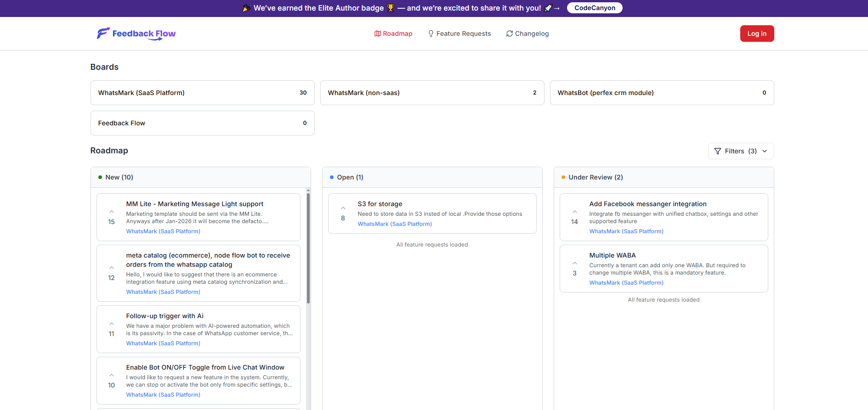
Task: Click board link under S3 for storage
Action: click(395, 224)
